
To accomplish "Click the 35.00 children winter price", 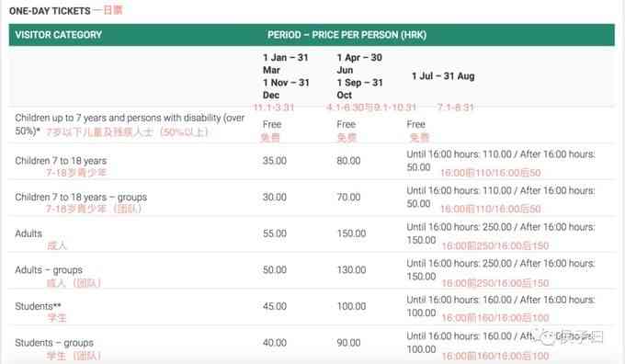I will pyautogui.click(x=275, y=161).
